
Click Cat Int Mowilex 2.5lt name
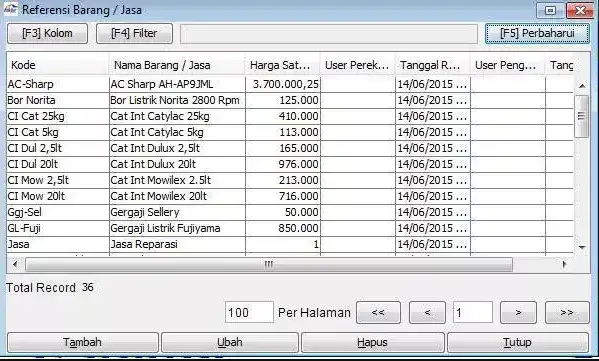coord(160,180)
